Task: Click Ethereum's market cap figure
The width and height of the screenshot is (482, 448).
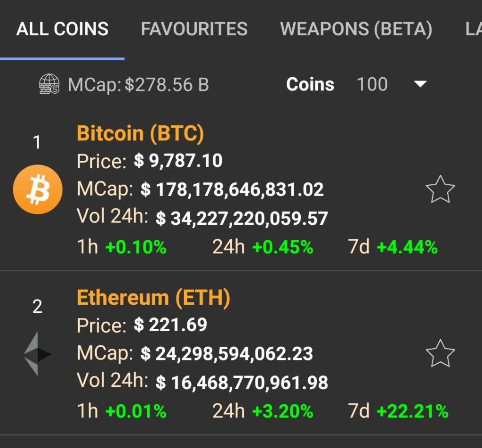Action: click(x=227, y=354)
